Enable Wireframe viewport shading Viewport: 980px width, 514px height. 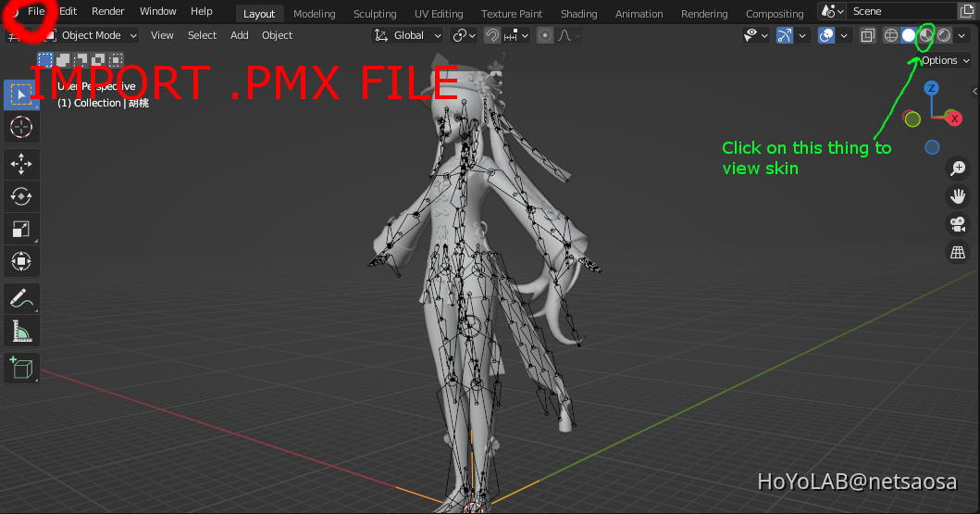click(x=890, y=35)
